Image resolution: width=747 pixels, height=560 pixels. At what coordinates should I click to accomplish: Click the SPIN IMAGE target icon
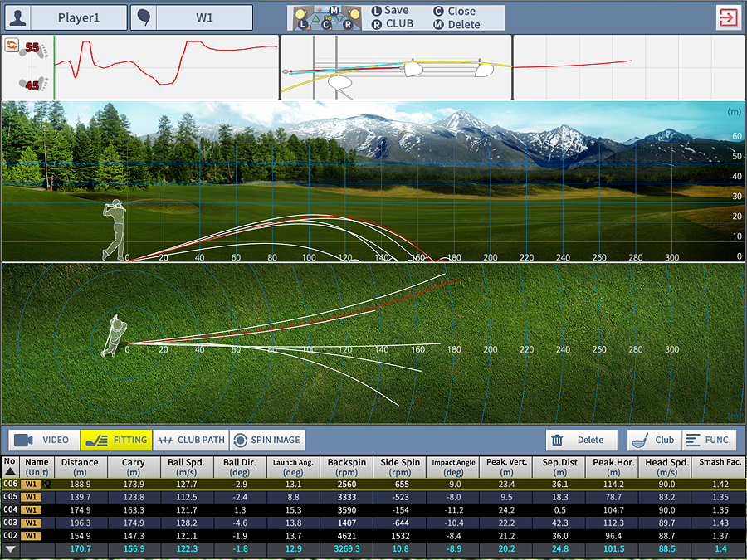[x=239, y=440]
